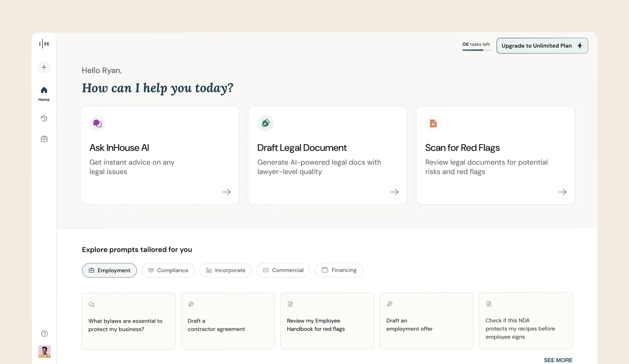This screenshot has height=364, width=629.
Task: Select the Employment category tab
Action: click(109, 270)
